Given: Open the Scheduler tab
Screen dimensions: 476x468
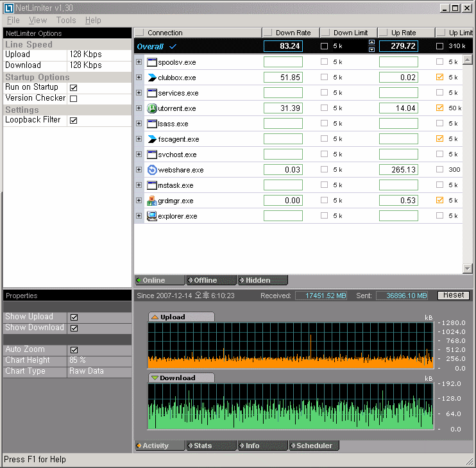Looking at the screenshot, I should (314, 446).
